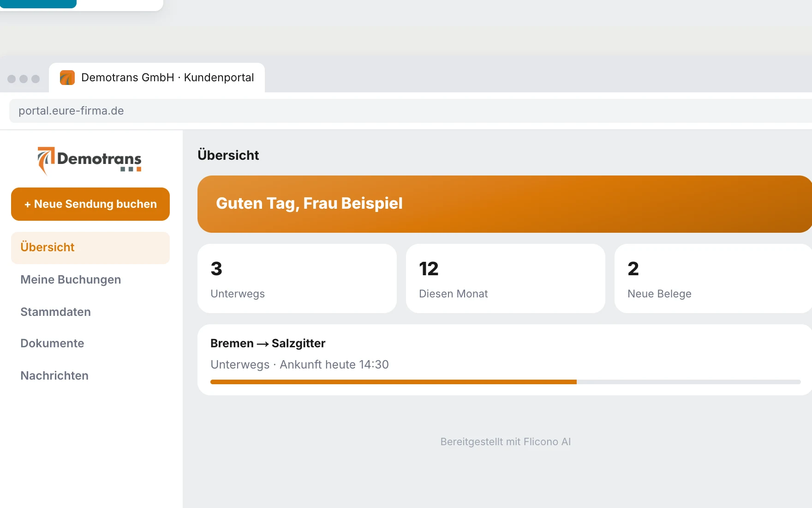Click Unterwegs · Ankunft heute 14:30 status
Viewport: 812px width, 508px height.
coord(299,365)
